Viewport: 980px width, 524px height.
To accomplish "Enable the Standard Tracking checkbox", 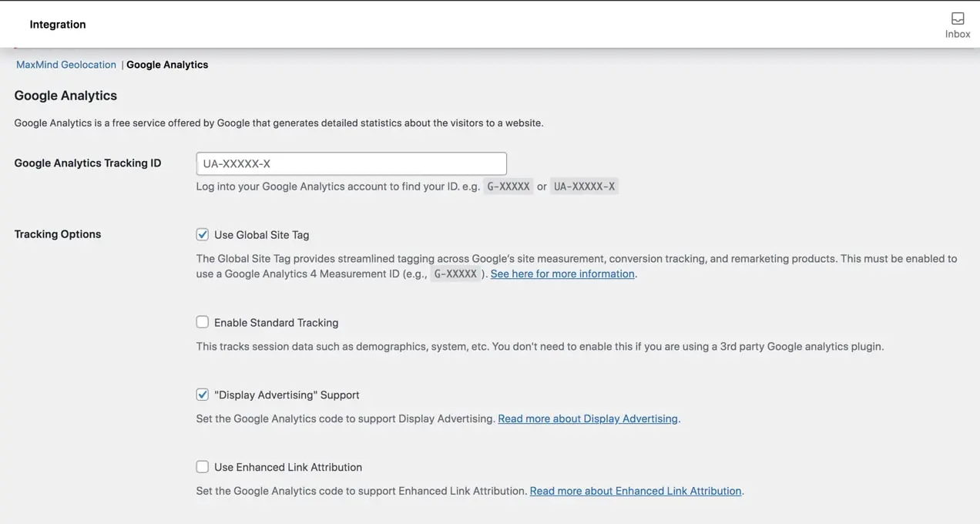I will (x=203, y=322).
